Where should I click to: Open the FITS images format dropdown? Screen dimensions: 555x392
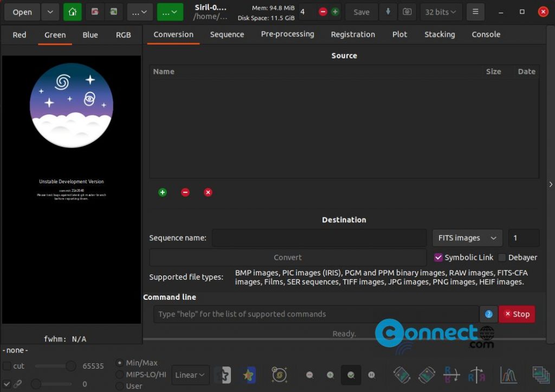click(467, 237)
